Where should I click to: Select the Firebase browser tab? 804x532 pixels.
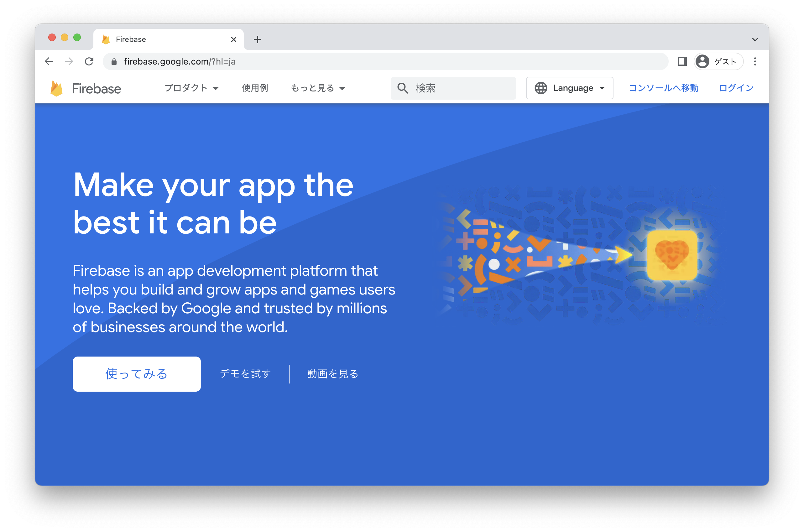coord(169,39)
